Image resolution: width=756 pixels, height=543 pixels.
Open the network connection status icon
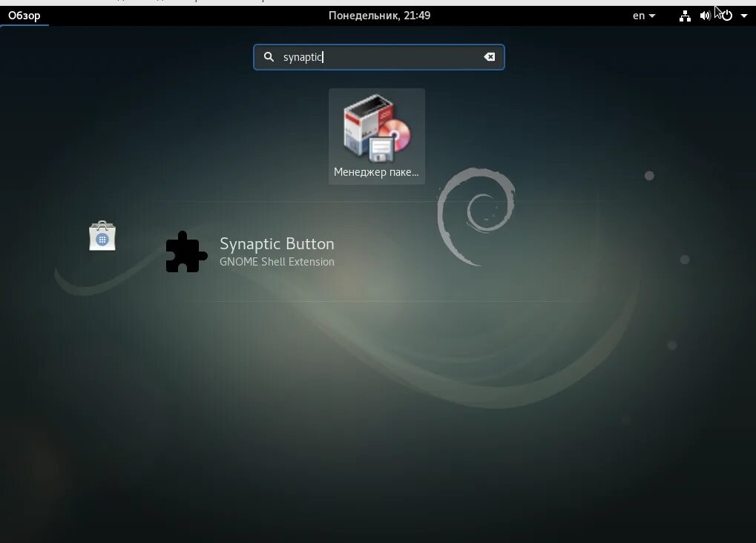click(x=685, y=16)
